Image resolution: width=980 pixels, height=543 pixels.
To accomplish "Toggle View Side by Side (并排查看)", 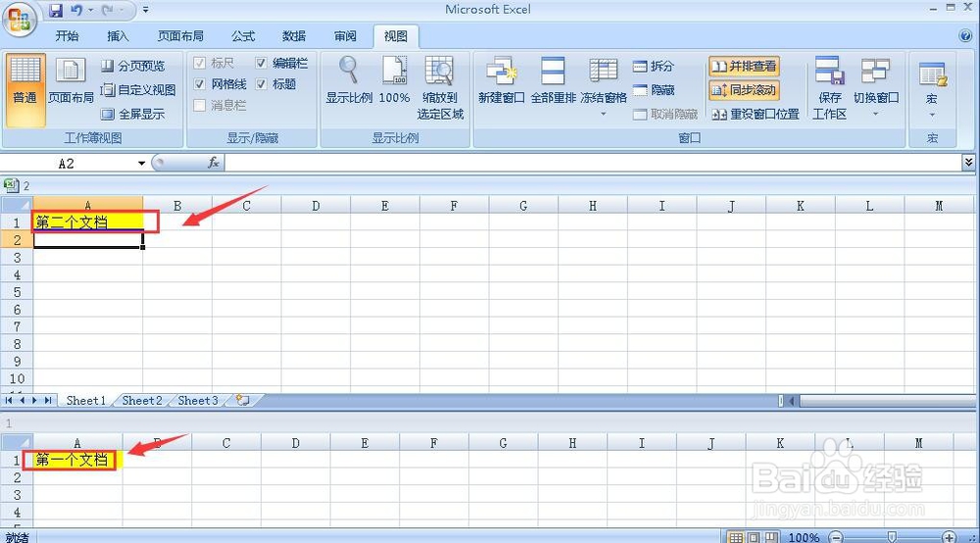I will click(x=745, y=66).
